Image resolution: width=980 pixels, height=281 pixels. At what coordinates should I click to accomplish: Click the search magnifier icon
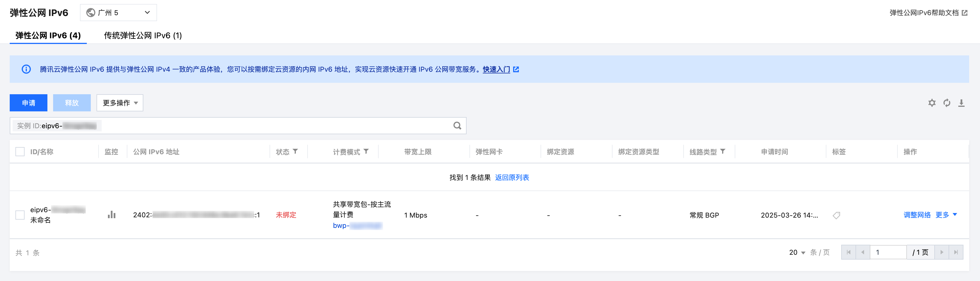tap(457, 126)
